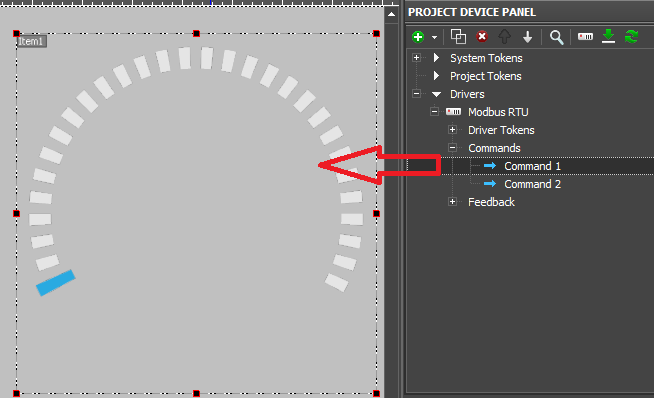654x398 pixels.
Task: Collapse Modbus RTU node minus box
Action: click(434, 111)
